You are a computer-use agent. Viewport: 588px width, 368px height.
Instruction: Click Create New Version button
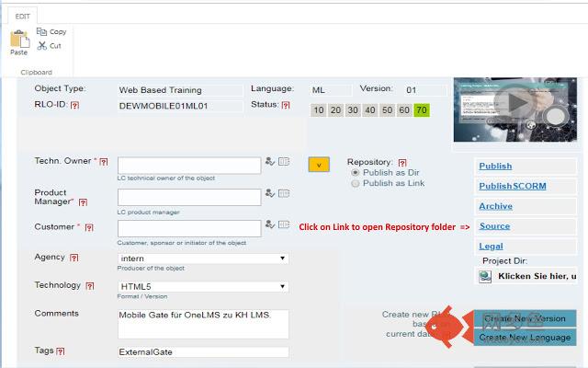(525, 318)
